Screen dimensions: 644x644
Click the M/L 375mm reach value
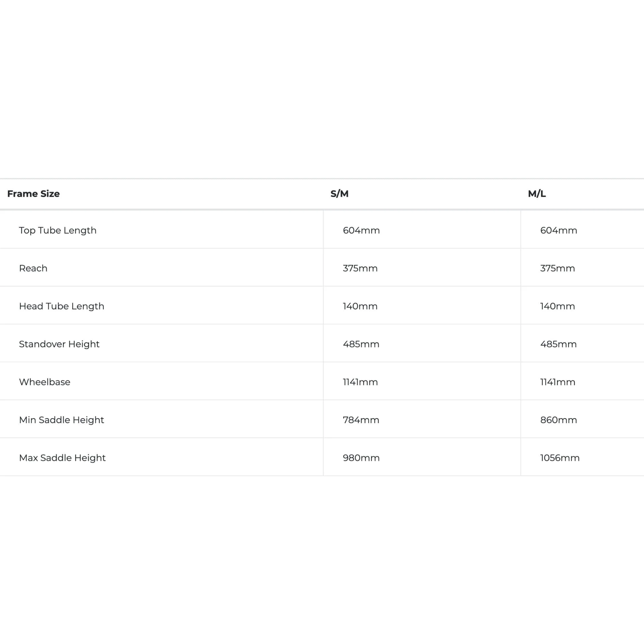tap(558, 268)
